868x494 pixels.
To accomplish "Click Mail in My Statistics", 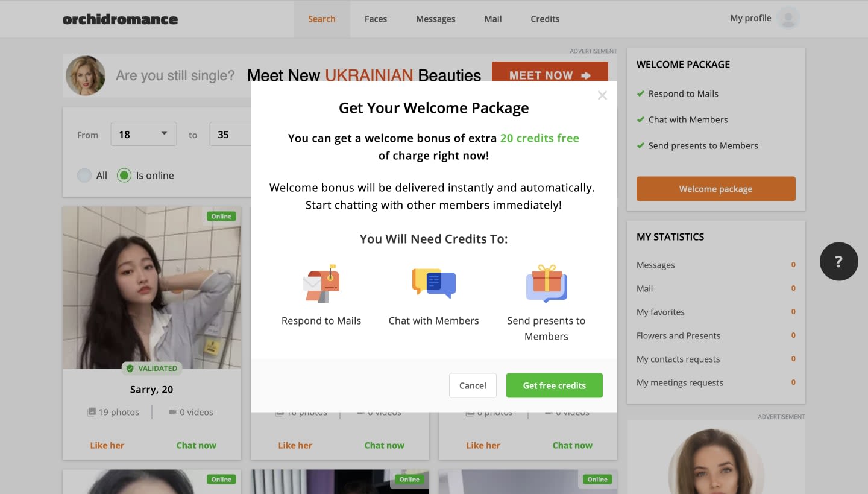I will pos(645,288).
